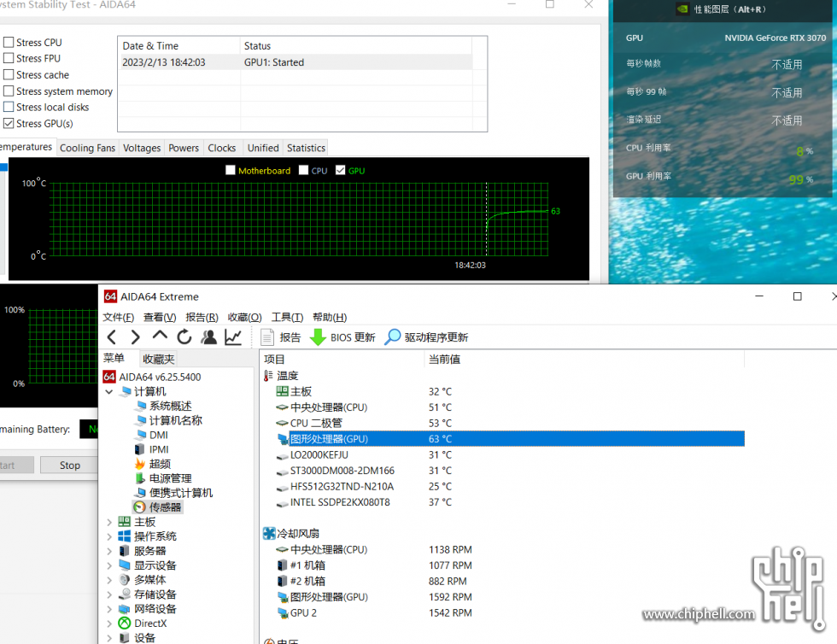The height and width of the screenshot is (644, 837).
Task: Click the BIOS 更新 green arrow button
Action: coord(343,337)
